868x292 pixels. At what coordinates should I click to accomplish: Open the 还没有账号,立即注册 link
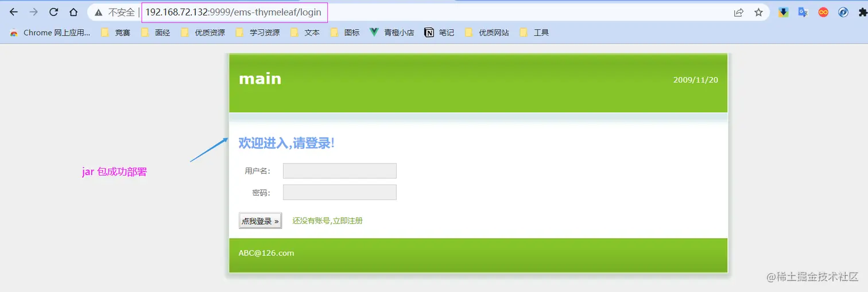click(328, 221)
